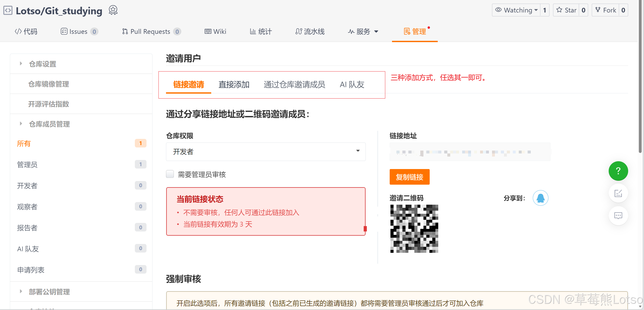644x310 pixels.
Task: Enable the 需要管理员审核 checkbox
Action: pyautogui.click(x=170, y=174)
